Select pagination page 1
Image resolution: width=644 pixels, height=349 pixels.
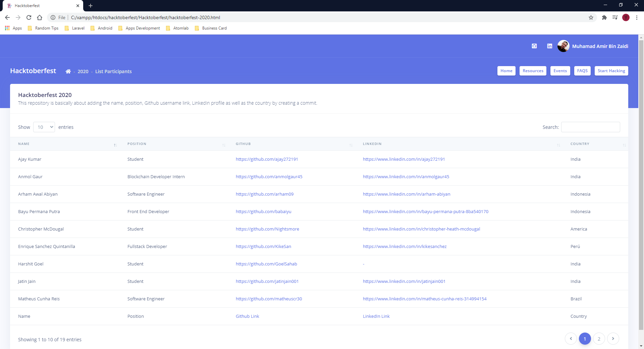[585, 339]
